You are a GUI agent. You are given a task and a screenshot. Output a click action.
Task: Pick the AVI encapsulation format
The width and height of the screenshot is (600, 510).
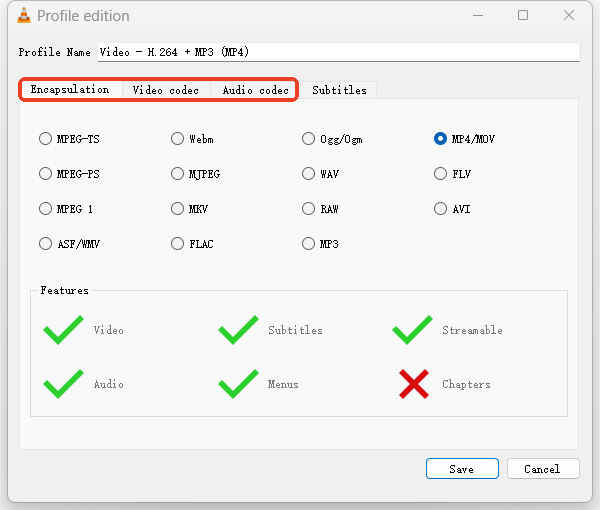coord(441,209)
